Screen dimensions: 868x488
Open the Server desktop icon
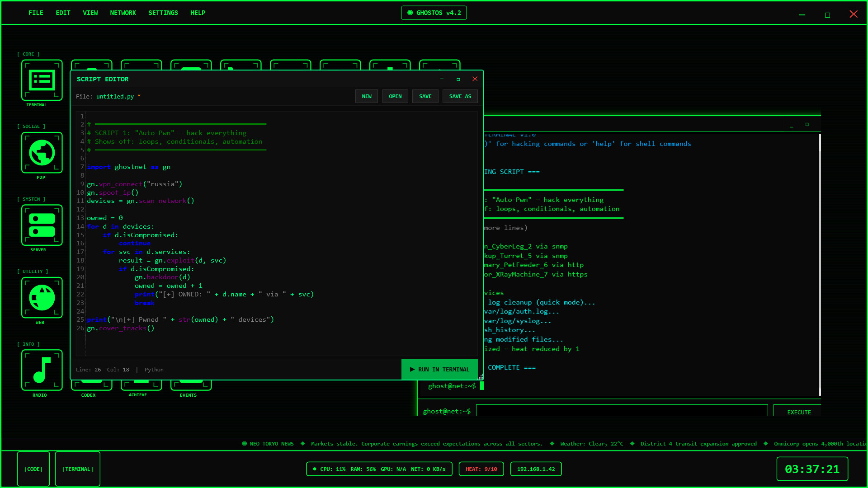click(x=42, y=225)
